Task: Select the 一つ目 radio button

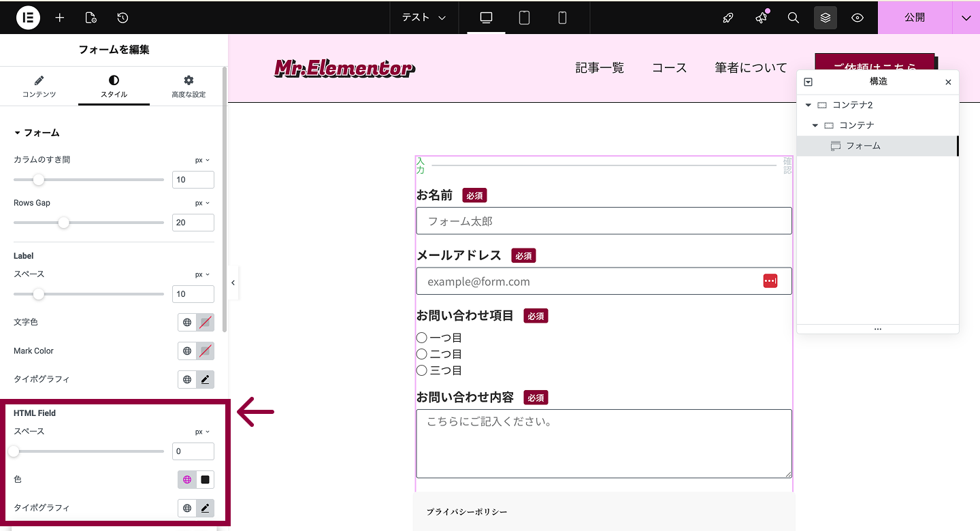Action: pos(421,338)
